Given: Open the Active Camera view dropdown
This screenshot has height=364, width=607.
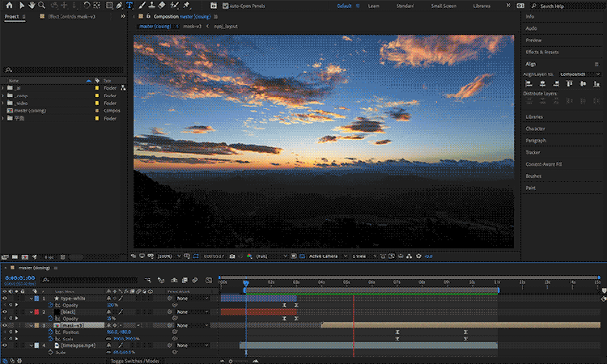Looking at the screenshot, I should click(325, 256).
